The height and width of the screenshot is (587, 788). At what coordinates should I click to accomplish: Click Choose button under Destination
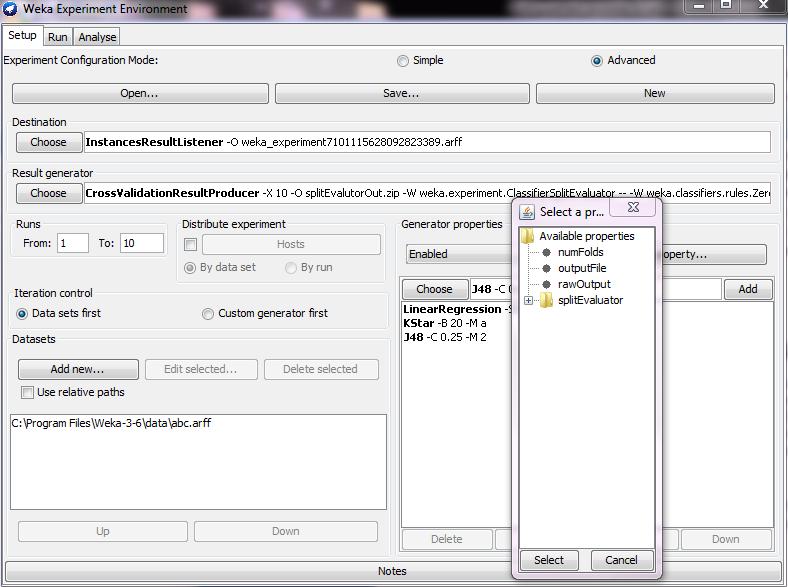pyautogui.click(x=49, y=142)
